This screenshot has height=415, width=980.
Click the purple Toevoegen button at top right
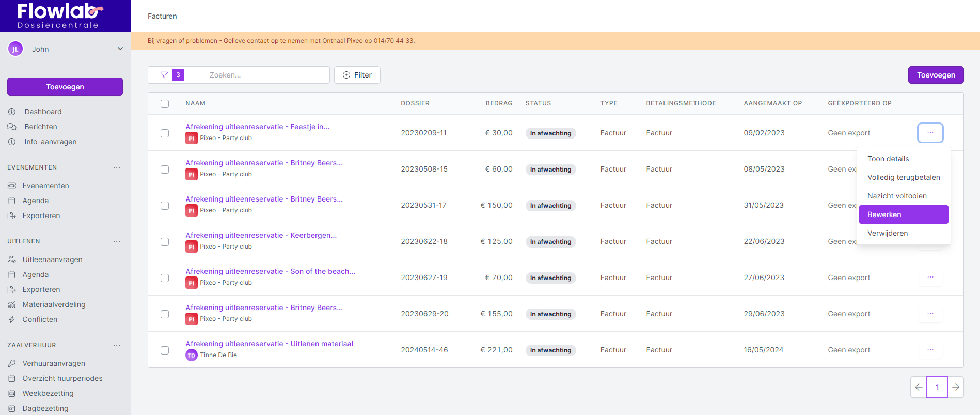pyautogui.click(x=936, y=75)
